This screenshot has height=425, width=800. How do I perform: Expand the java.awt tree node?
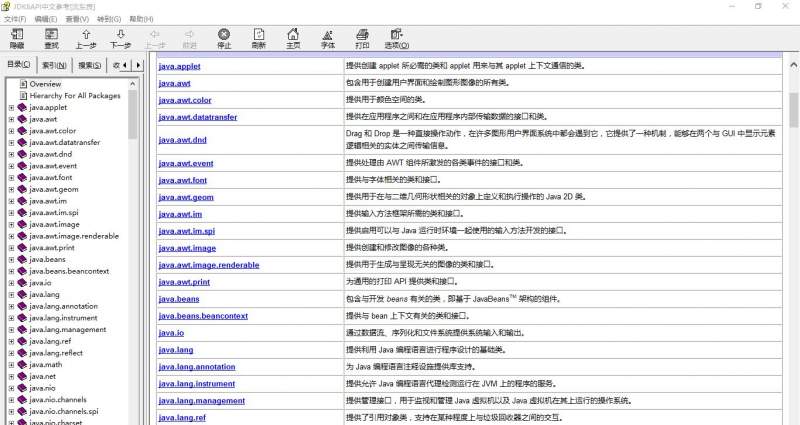coord(11,119)
